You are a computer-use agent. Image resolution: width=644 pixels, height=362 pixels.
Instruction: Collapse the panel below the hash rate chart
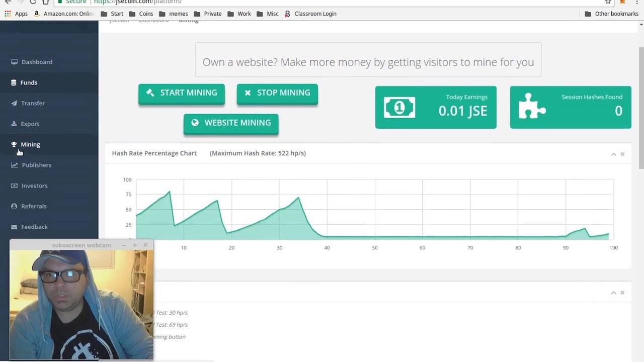[613, 293]
